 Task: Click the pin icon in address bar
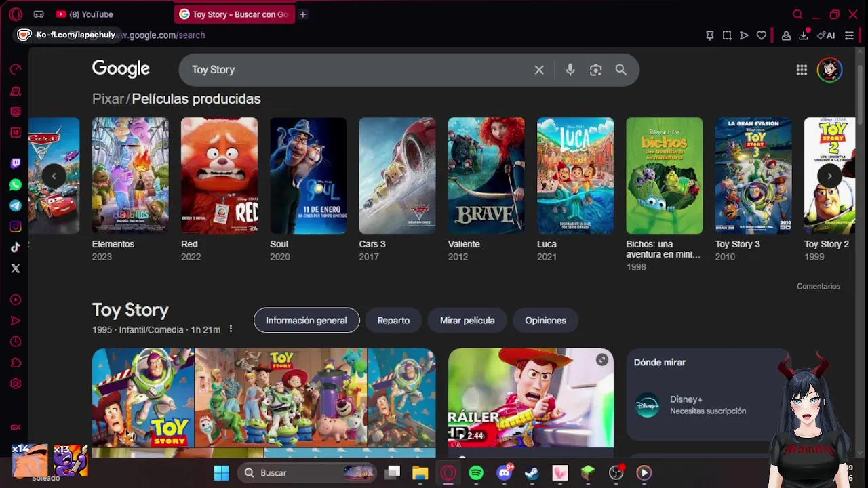[710, 35]
